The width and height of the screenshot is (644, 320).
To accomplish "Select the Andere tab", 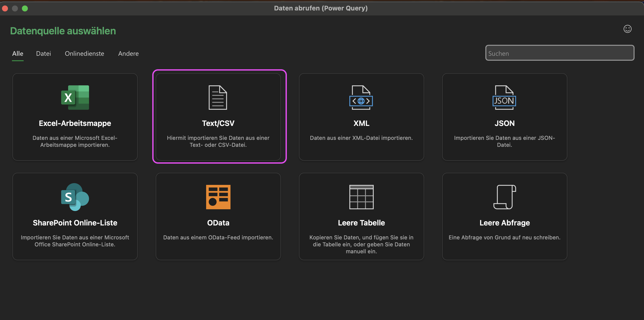I will (129, 53).
